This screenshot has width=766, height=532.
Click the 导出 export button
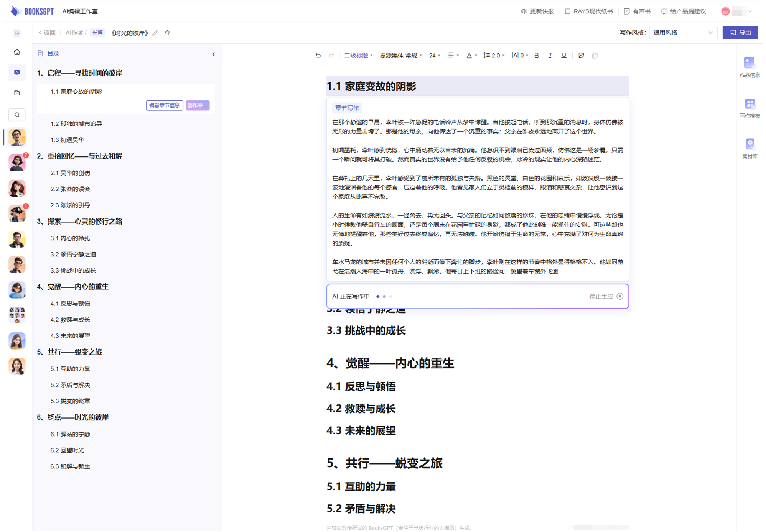pyautogui.click(x=740, y=33)
